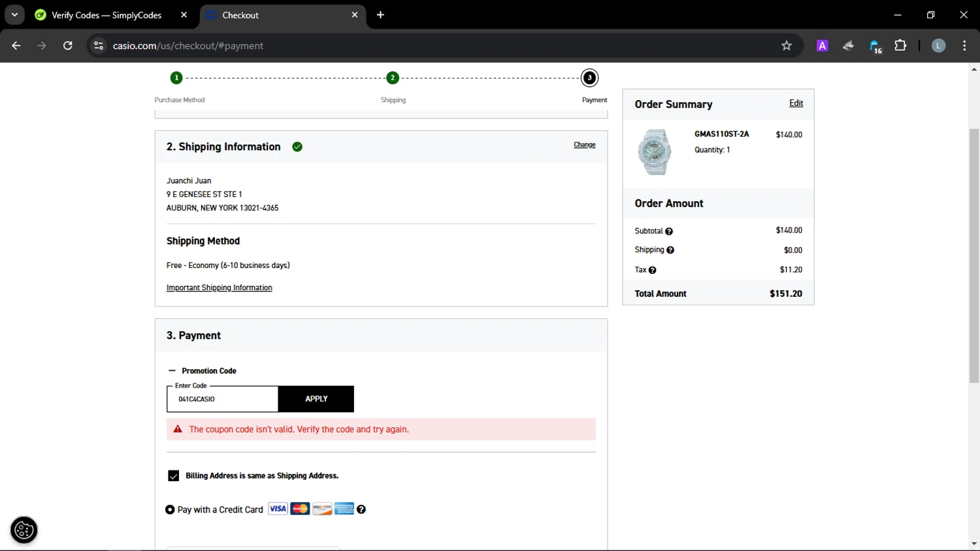Open the tab search dropdown arrow

point(14,15)
